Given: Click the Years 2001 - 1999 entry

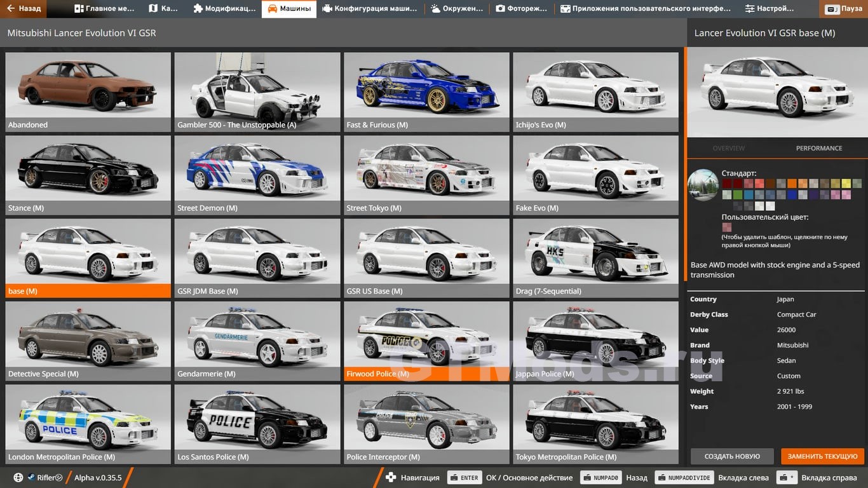Looking at the screenshot, I should pyautogui.click(x=776, y=407).
